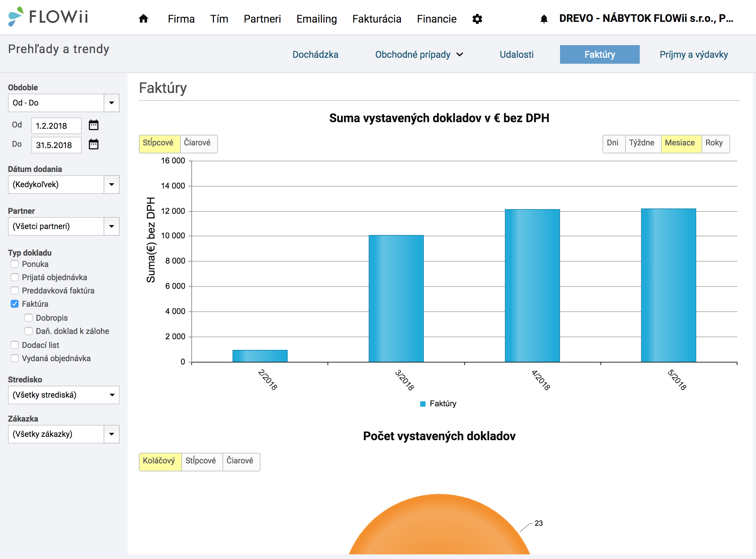This screenshot has width=756, height=559.
Task: Toggle the Dobropis checkbox
Action: (x=29, y=317)
